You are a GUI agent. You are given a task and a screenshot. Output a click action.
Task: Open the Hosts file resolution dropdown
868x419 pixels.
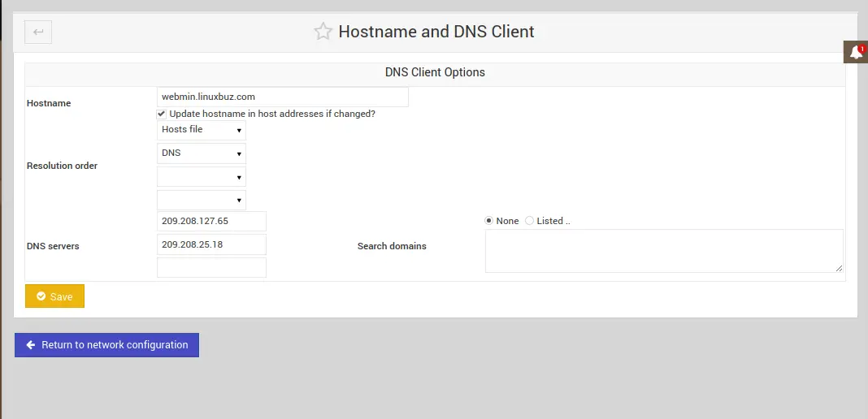click(202, 131)
